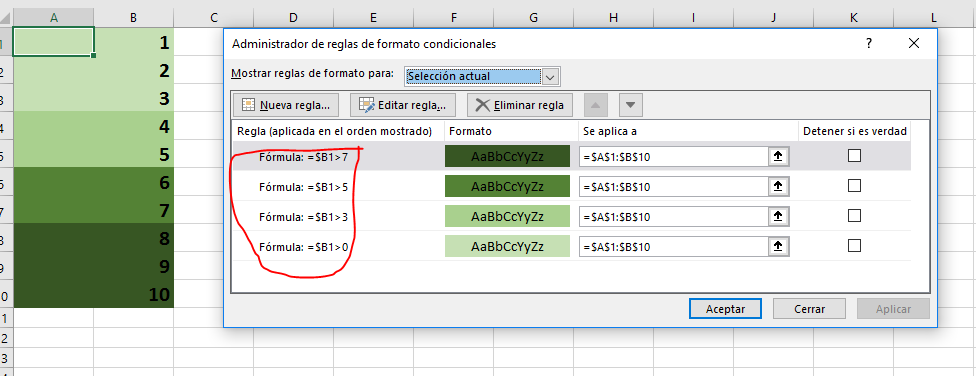Select column C header in the spreadsheet
The image size is (976, 376).
tap(214, 18)
